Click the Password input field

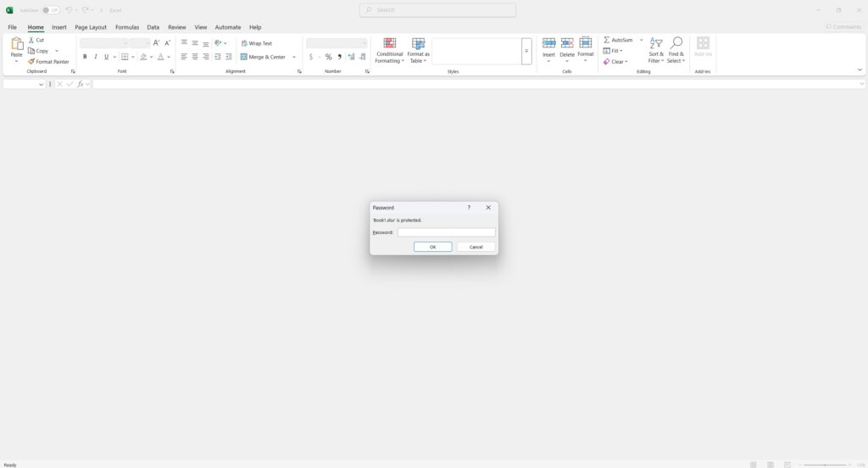(446, 232)
